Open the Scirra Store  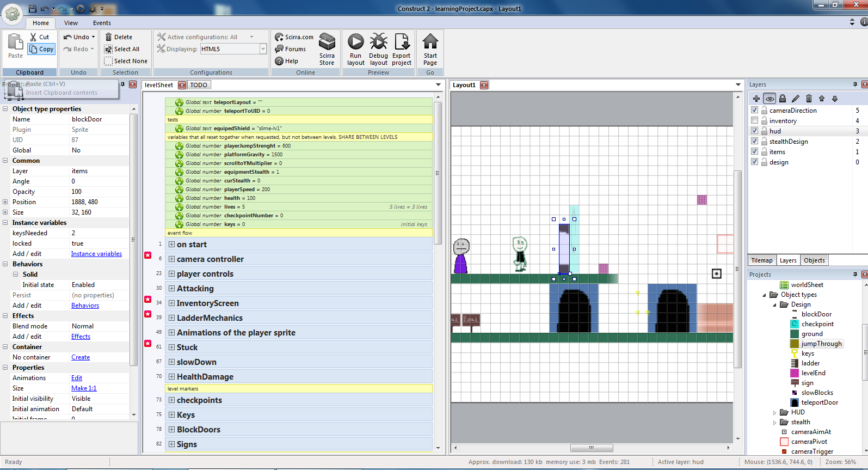point(327,49)
